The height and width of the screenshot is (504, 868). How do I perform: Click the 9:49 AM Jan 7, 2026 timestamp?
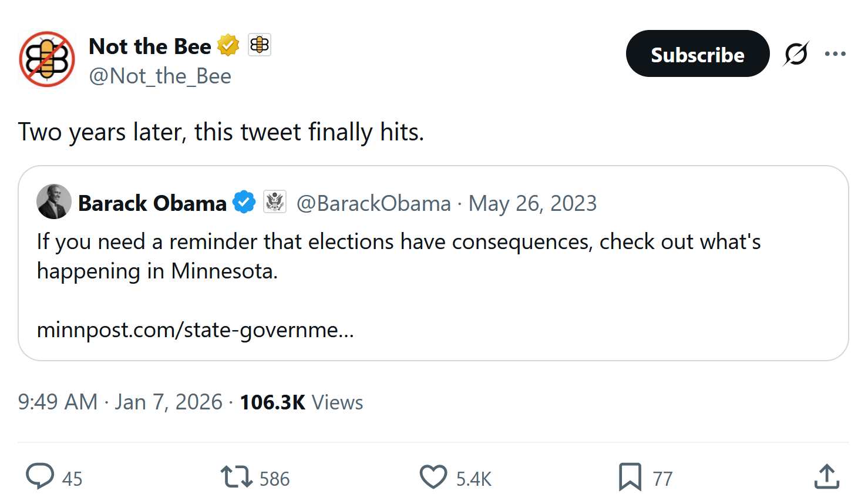pos(120,402)
